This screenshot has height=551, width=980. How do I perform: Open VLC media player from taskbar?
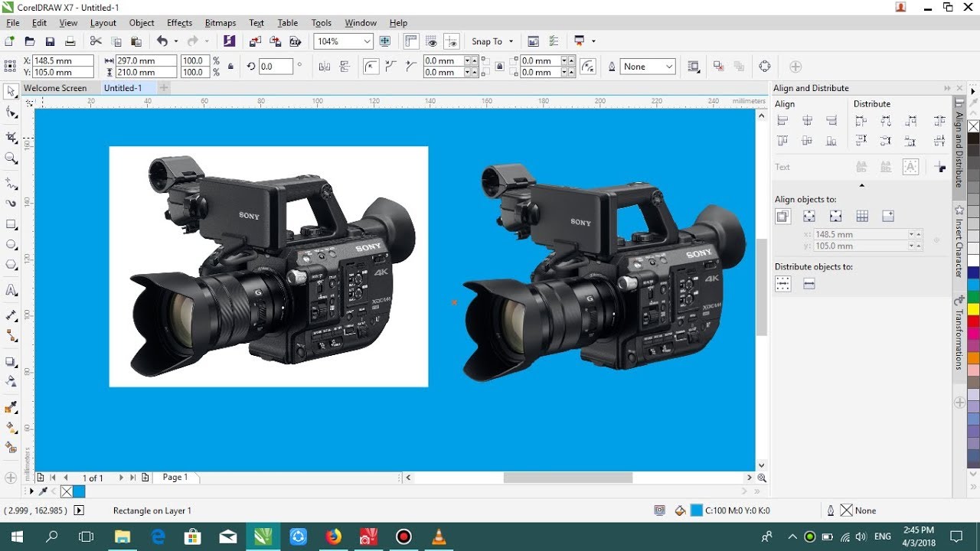439,536
